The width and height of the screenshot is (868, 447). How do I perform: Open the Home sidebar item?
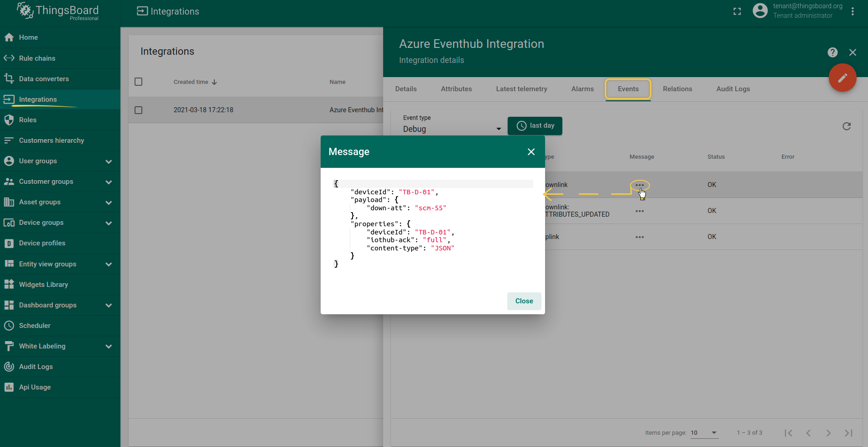(x=60, y=37)
